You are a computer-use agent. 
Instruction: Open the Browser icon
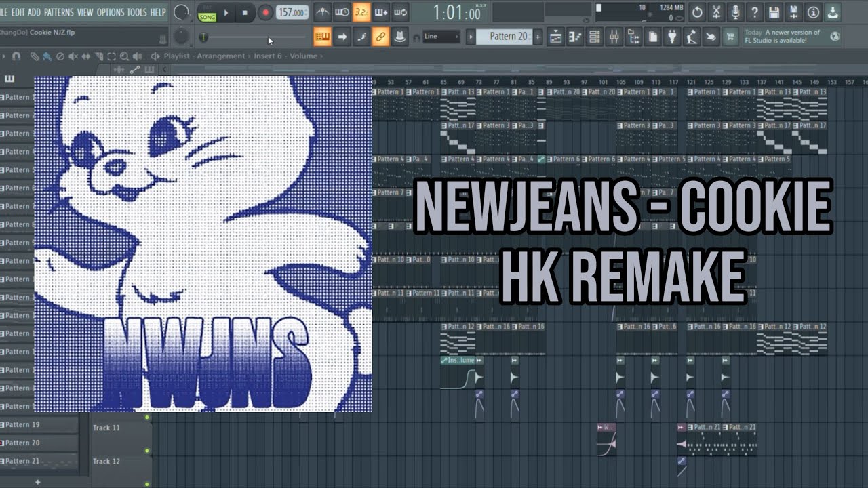(633, 37)
